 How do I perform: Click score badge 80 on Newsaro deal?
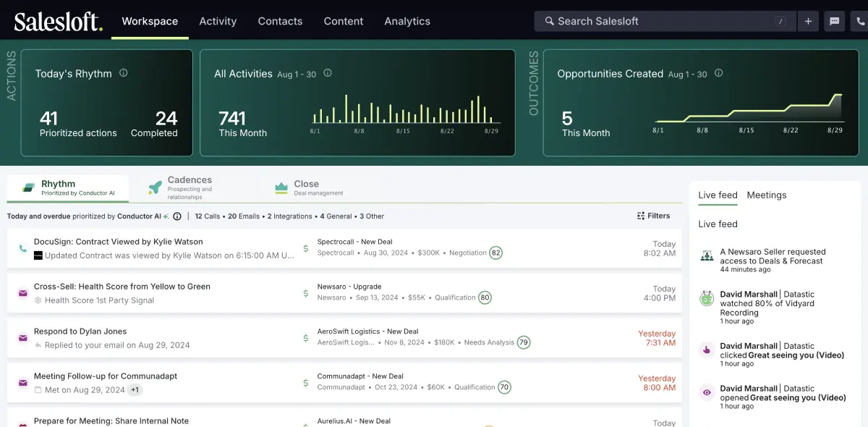[485, 297]
